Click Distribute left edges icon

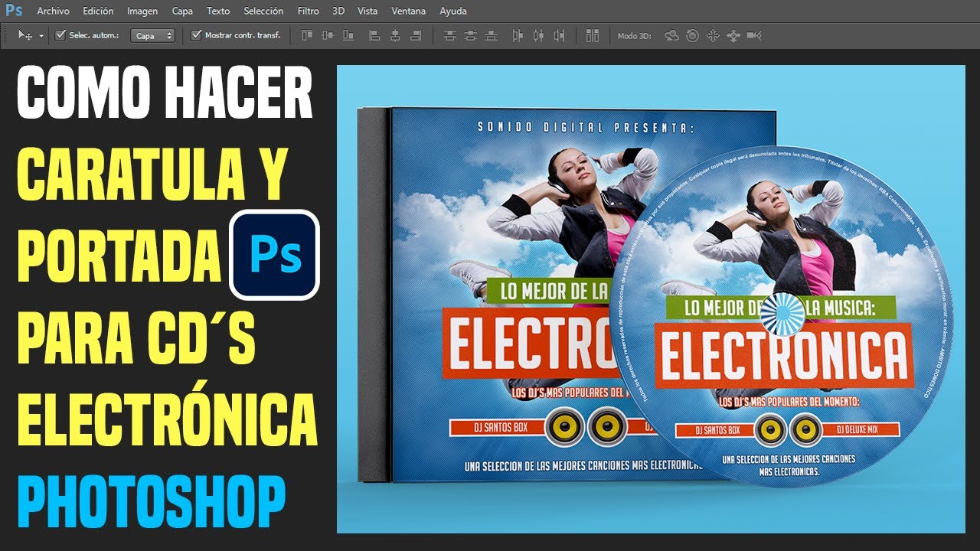(x=518, y=35)
